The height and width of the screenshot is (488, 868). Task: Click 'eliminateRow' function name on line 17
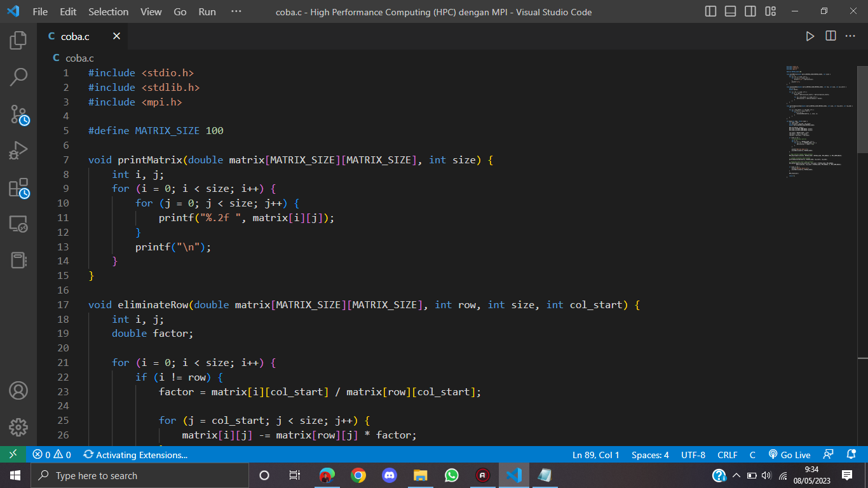click(x=153, y=305)
